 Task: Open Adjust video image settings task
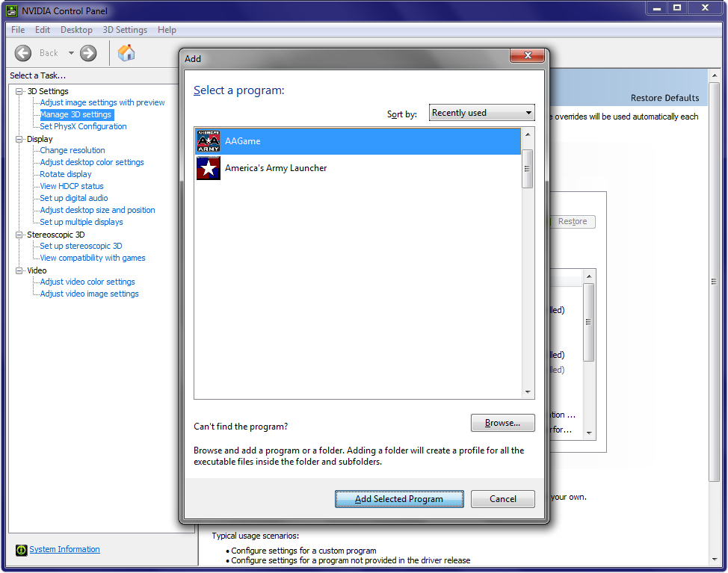[89, 294]
